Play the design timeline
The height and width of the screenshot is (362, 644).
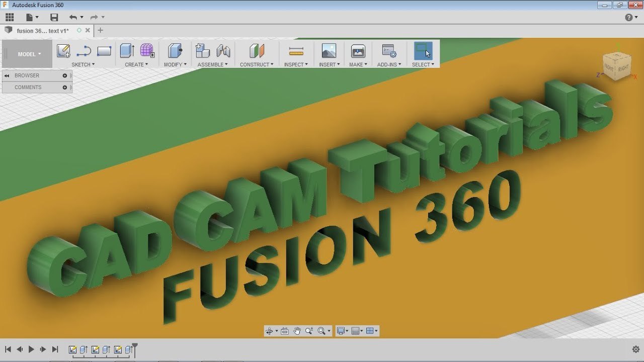click(31, 349)
